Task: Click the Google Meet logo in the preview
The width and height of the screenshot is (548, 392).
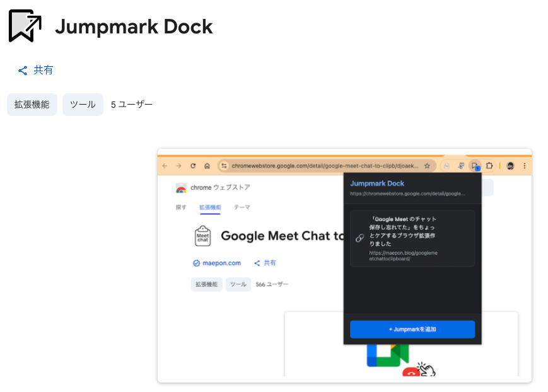Action: click(388, 355)
